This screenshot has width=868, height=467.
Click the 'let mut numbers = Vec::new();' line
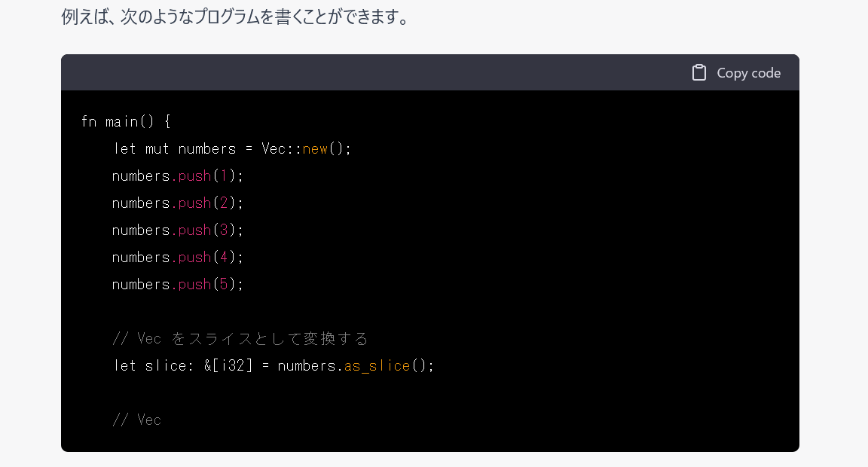coord(231,148)
